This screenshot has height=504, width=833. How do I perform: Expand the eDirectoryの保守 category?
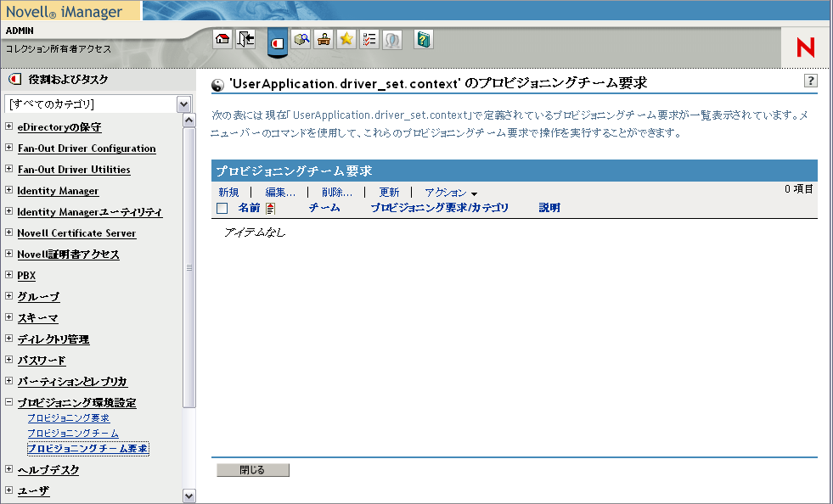(9, 126)
